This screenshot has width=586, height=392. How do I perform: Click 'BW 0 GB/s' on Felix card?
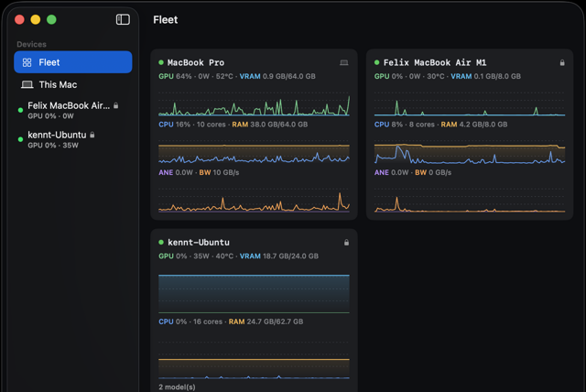point(433,172)
